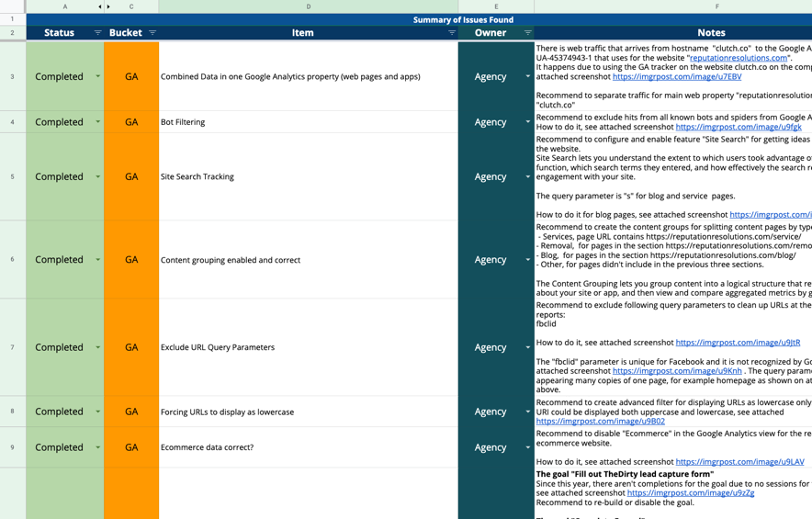Open Owner dropdown for Content grouping row

(527, 259)
